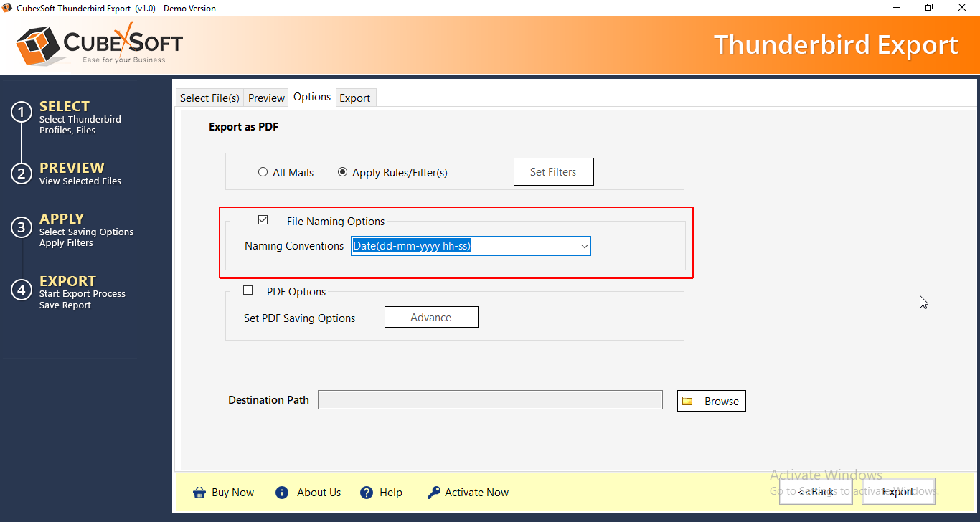The height and width of the screenshot is (522, 980).
Task: Open the Help link
Action: pyautogui.click(x=391, y=493)
